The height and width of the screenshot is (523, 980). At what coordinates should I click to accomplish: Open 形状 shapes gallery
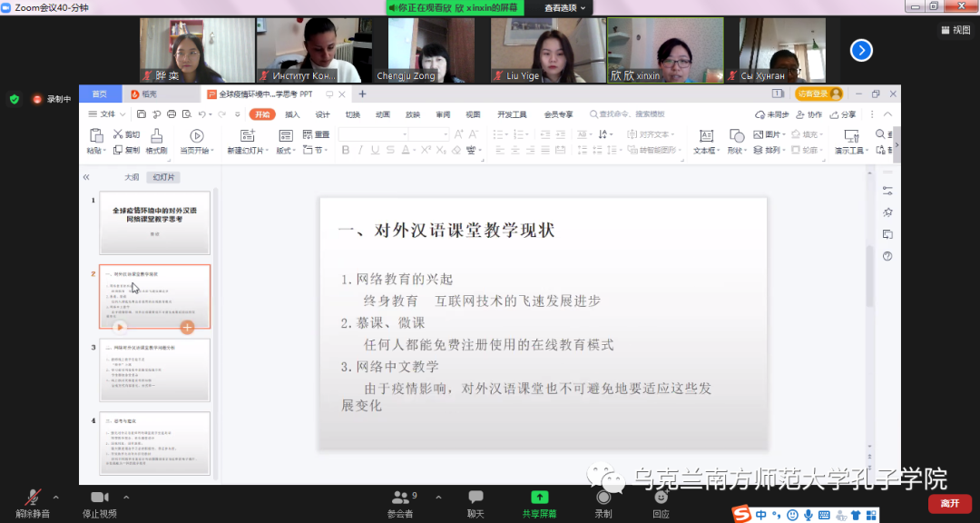pyautogui.click(x=737, y=142)
